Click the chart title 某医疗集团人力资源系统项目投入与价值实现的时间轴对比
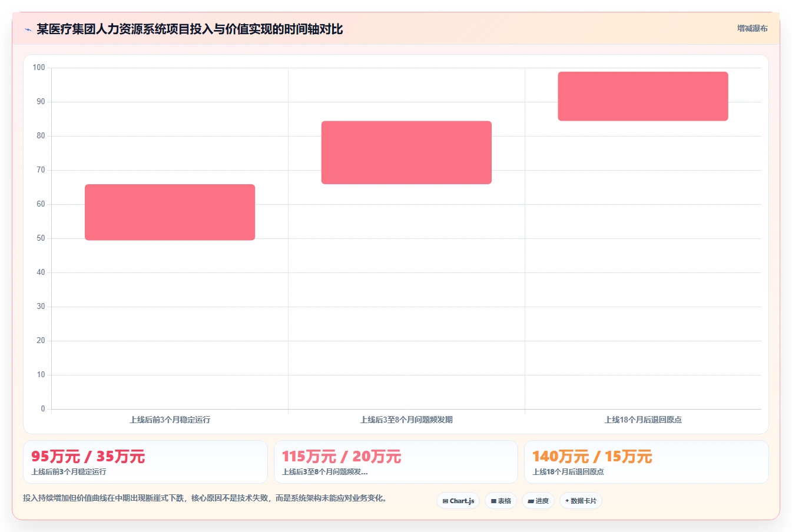The image size is (792, 532). (x=190, y=29)
